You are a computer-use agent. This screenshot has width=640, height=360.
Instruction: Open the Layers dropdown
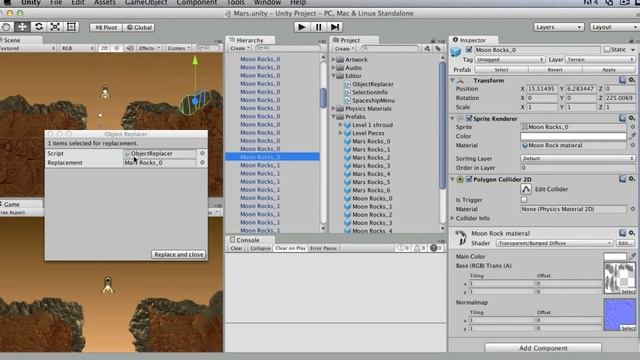coord(558,27)
